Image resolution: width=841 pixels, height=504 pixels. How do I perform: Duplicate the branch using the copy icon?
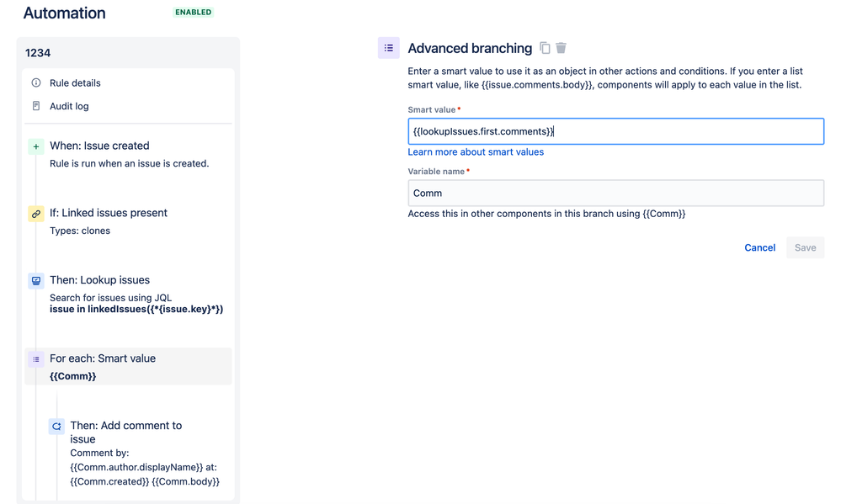(544, 48)
